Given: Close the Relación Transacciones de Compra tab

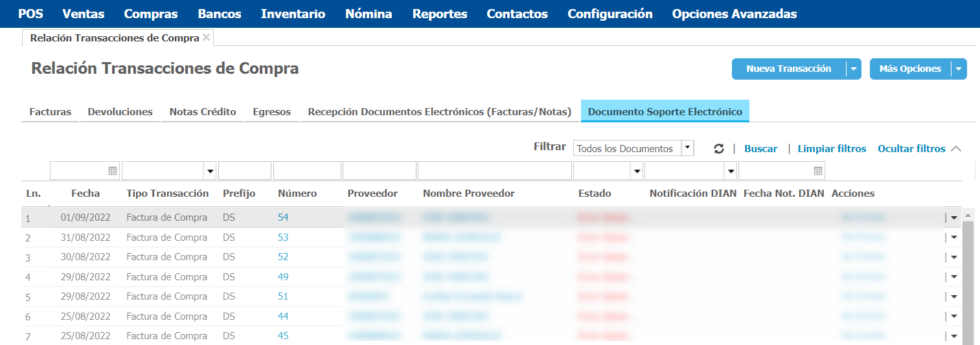Looking at the screenshot, I should 207,38.
